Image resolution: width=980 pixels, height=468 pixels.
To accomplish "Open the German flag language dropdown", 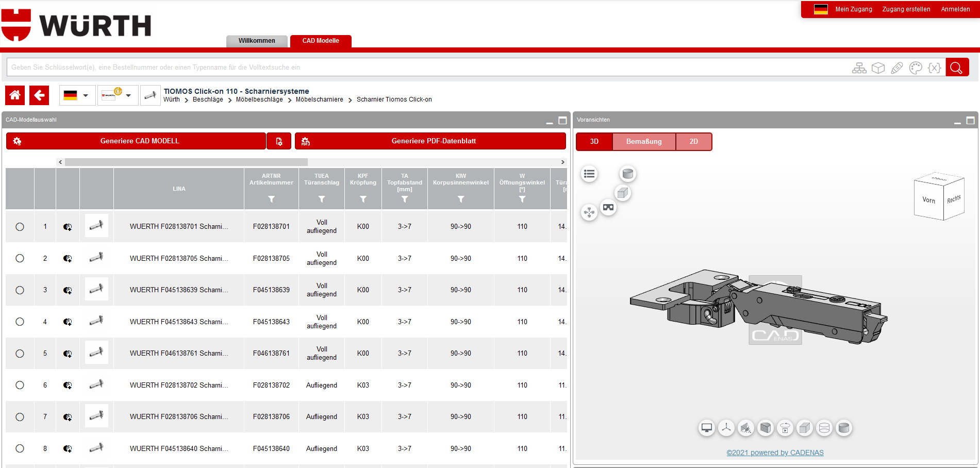I will click(77, 95).
